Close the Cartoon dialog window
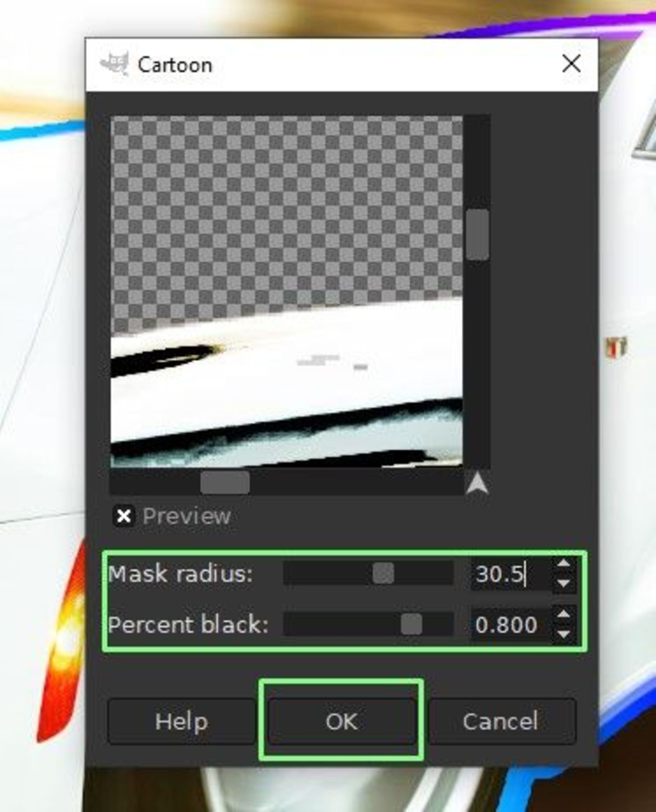Viewport: 656px width, 812px height. 571,64
